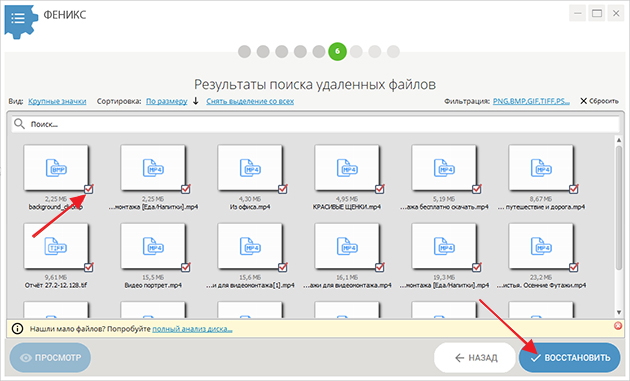Select the КРАСИВЫЕ ЩЕНКИ.mp4 thumbnail
630x381 pixels.
pyautogui.click(x=347, y=168)
